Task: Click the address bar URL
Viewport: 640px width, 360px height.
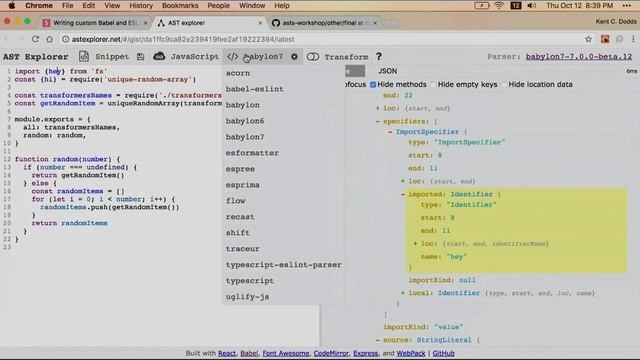Action: click(183, 39)
